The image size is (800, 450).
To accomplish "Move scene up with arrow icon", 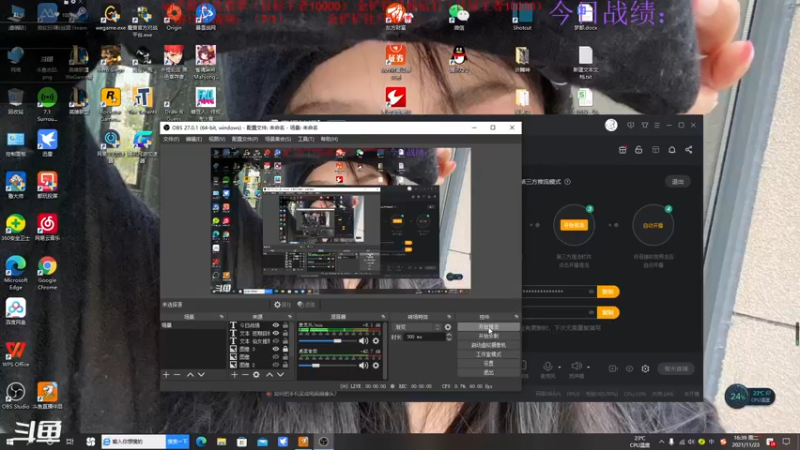I will pos(190,375).
